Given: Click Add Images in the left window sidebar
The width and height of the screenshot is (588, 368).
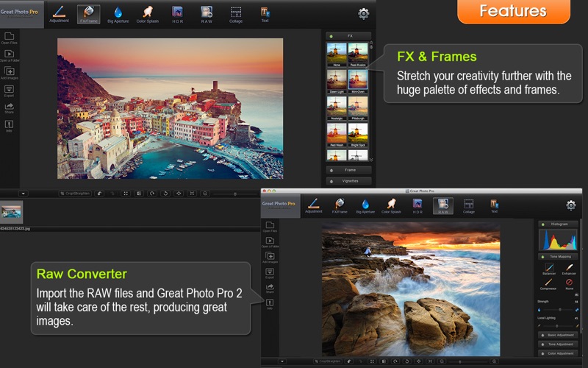Looking at the screenshot, I should [x=10, y=73].
